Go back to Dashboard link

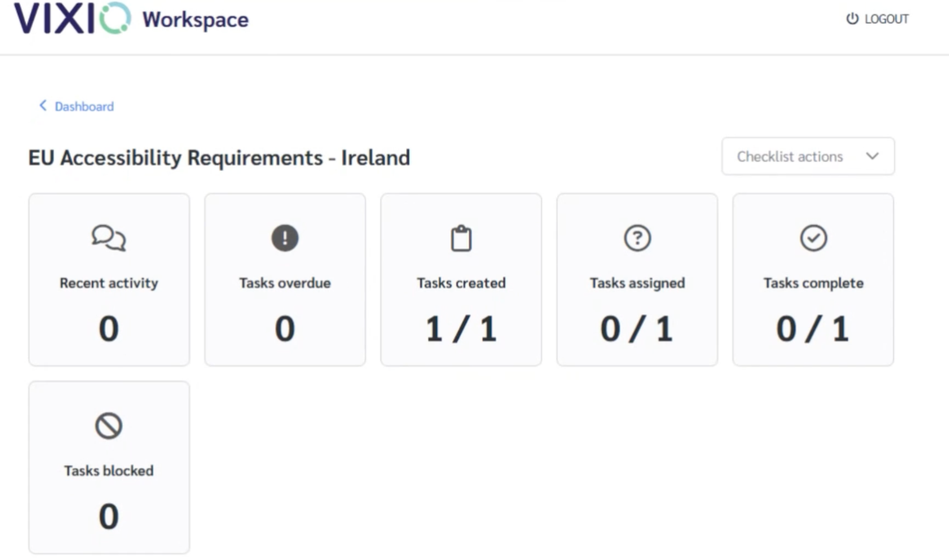point(84,107)
